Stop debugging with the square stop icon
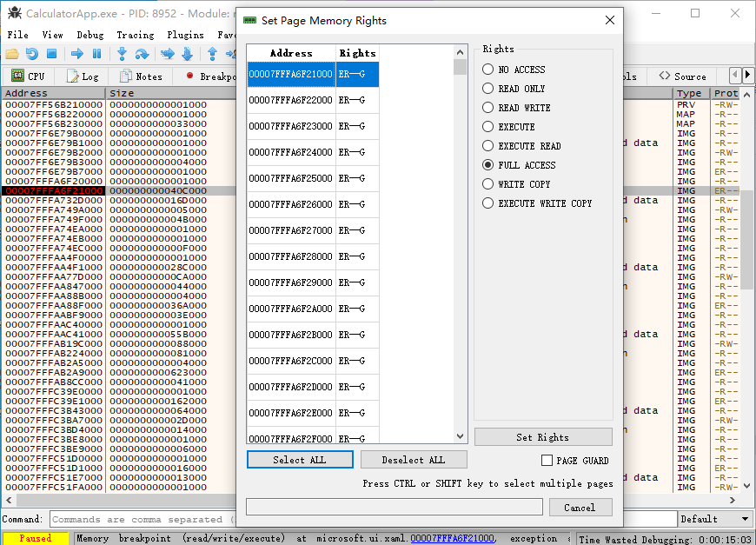Screen dimensions: 756x545 click(x=52, y=54)
